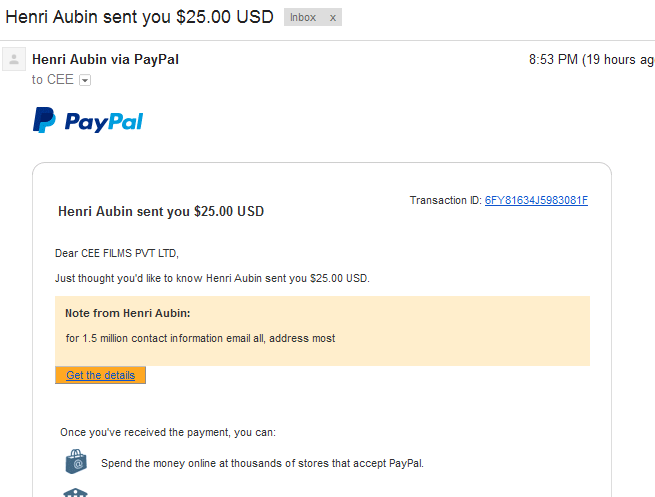
Task: Expand recipient details arrow next to CEE
Action: [x=85, y=80]
